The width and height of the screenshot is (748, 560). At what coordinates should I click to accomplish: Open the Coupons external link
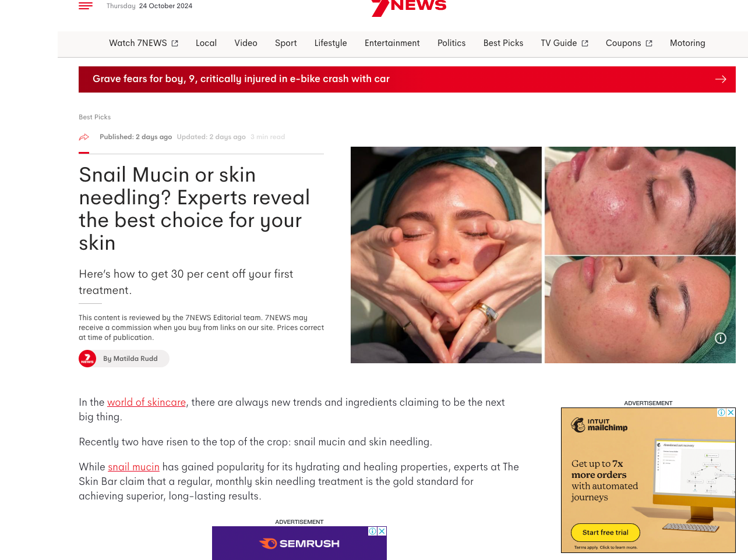(x=629, y=43)
